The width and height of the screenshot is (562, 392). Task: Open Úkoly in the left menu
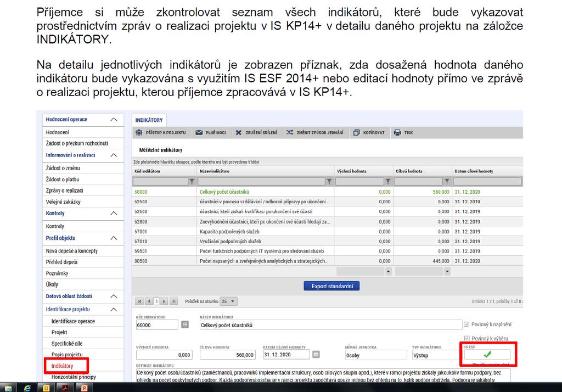pyautogui.click(x=52, y=284)
